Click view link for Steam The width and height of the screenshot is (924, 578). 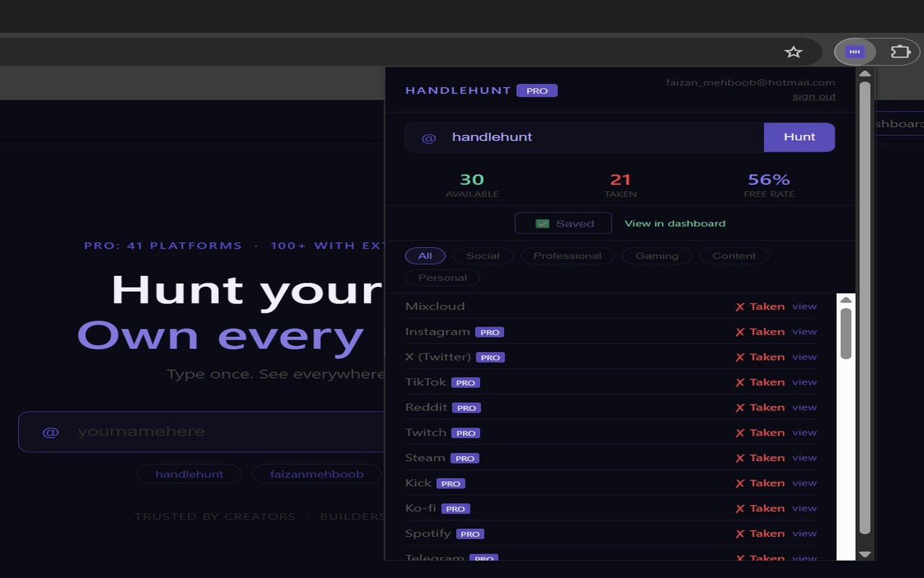(x=804, y=458)
